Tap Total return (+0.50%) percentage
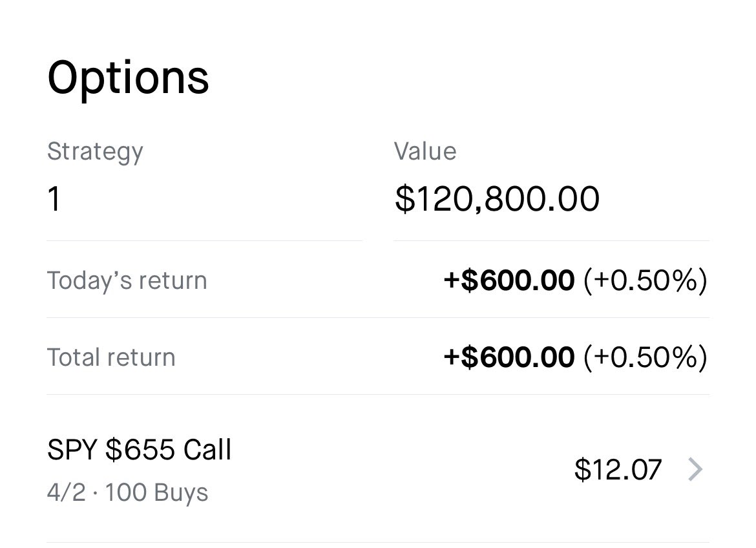The image size is (756, 548). (645, 357)
